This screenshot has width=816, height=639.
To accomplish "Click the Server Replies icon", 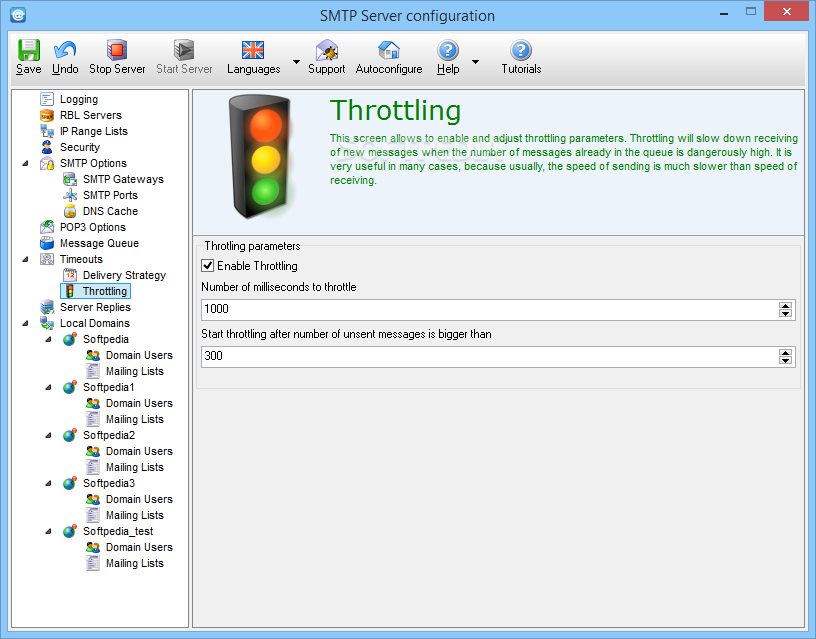I will [x=47, y=307].
